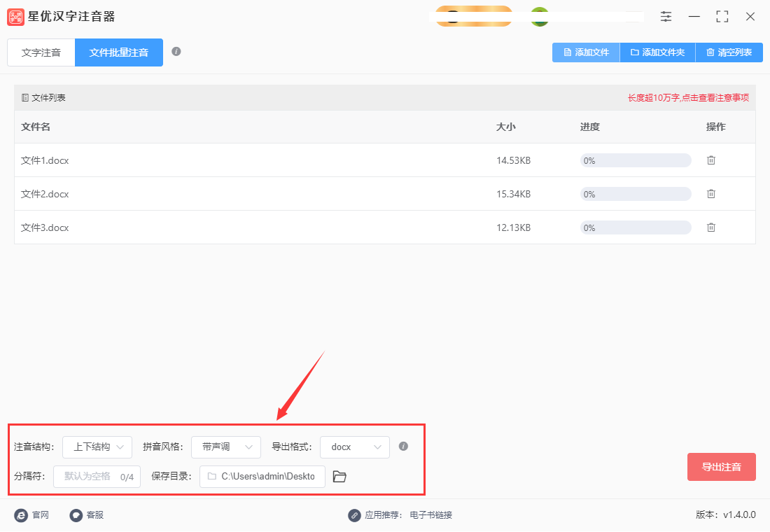Click the 保存目录 path field
Screen dimensions: 770x532
(262, 477)
